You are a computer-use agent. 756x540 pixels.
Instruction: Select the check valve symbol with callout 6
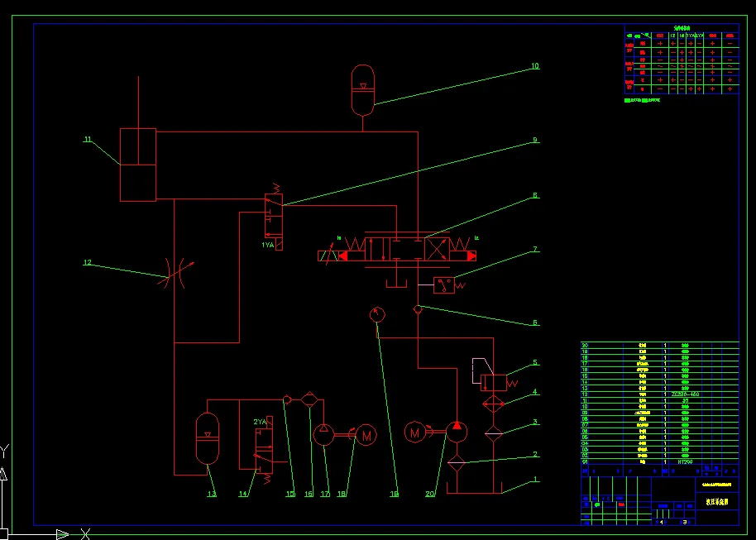click(x=418, y=309)
